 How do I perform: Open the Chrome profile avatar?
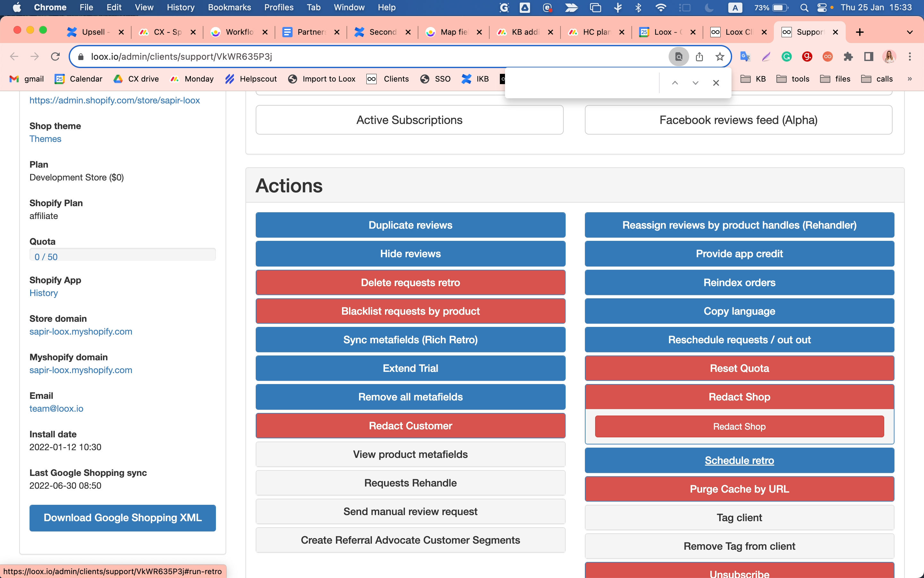(x=889, y=57)
